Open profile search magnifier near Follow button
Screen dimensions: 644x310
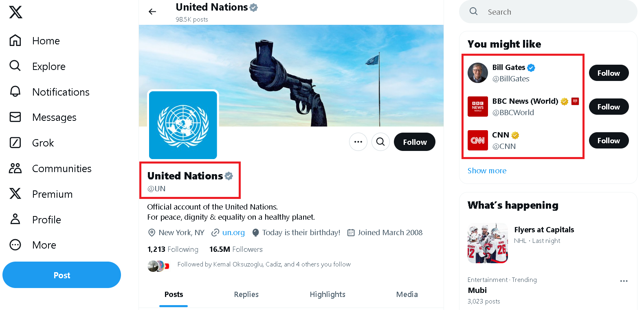click(380, 142)
